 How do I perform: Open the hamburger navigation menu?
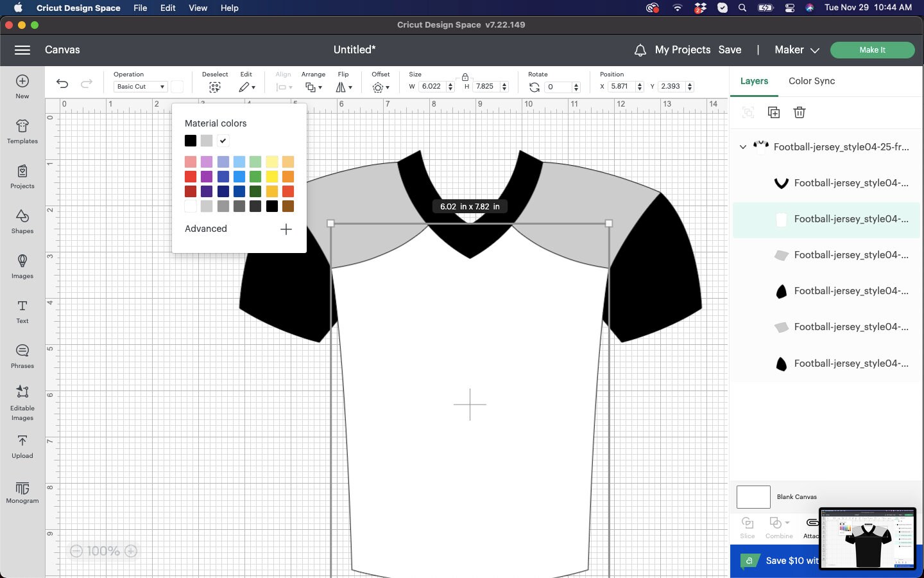coord(22,50)
